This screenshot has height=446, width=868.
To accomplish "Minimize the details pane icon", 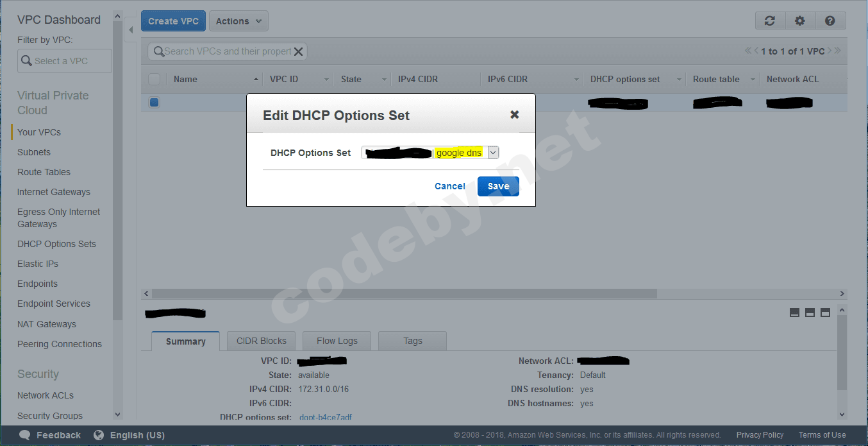I will pyautogui.click(x=795, y=313).
